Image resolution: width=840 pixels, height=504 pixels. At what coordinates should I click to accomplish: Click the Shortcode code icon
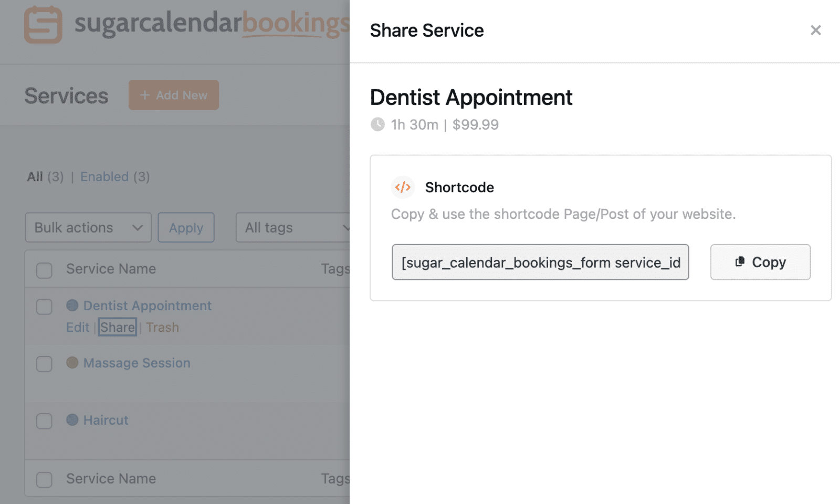(403, 187)
